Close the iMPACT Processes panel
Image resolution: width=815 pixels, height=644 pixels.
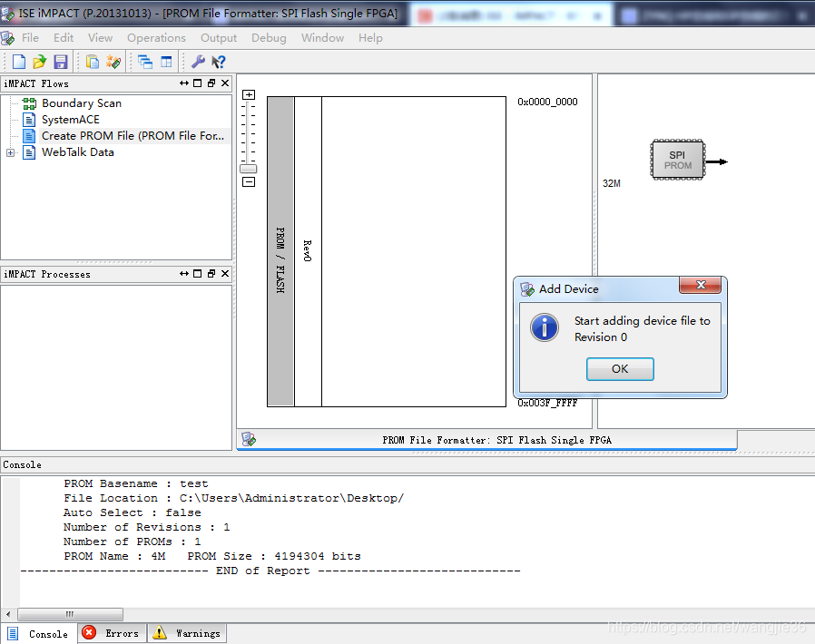(x=225, y=274)
